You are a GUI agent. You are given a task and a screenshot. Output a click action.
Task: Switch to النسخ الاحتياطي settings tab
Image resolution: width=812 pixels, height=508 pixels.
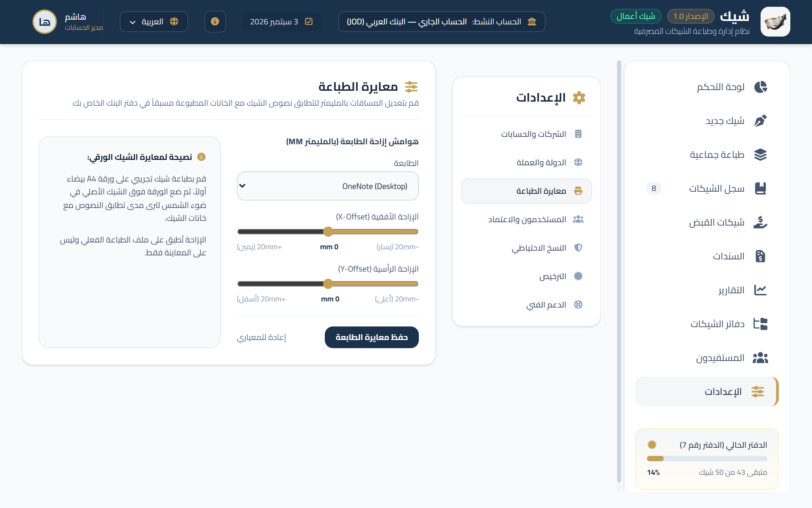[526, 248]
